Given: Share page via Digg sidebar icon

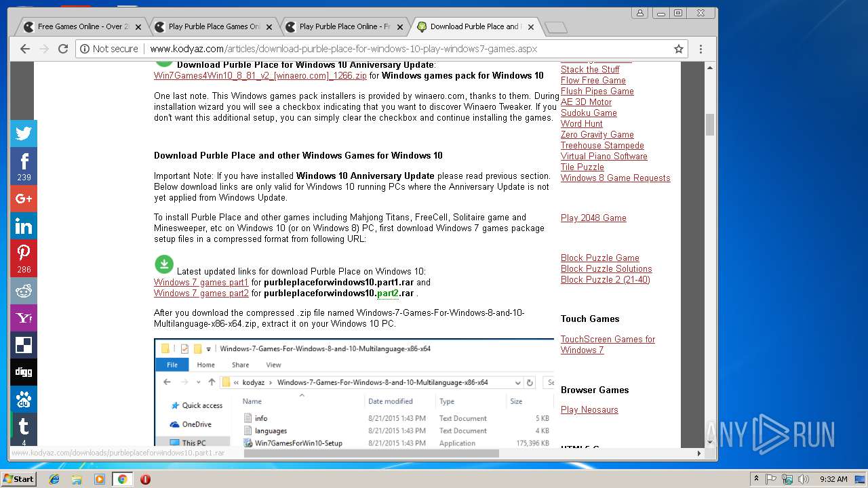Looking at the screenshot, I should (x=24, y=372).
